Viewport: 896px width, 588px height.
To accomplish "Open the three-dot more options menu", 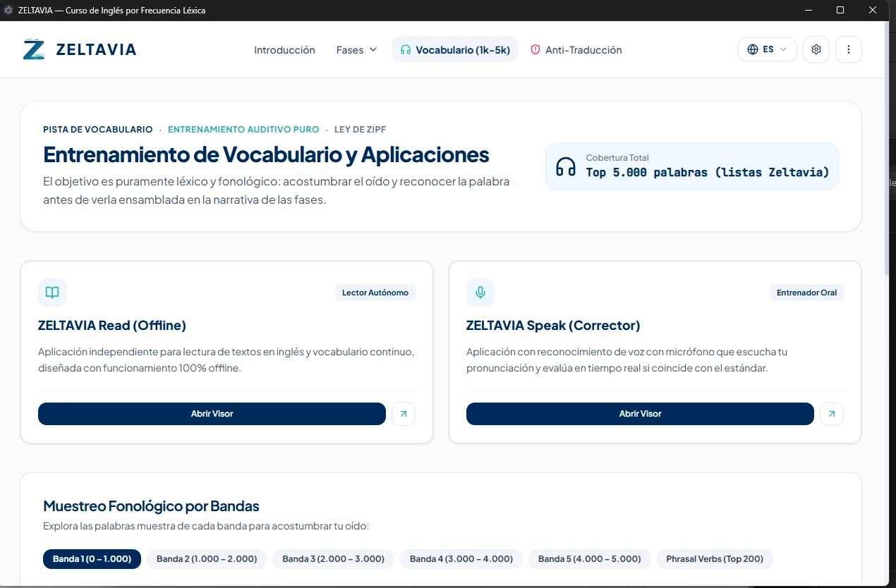I will (849, 49).
